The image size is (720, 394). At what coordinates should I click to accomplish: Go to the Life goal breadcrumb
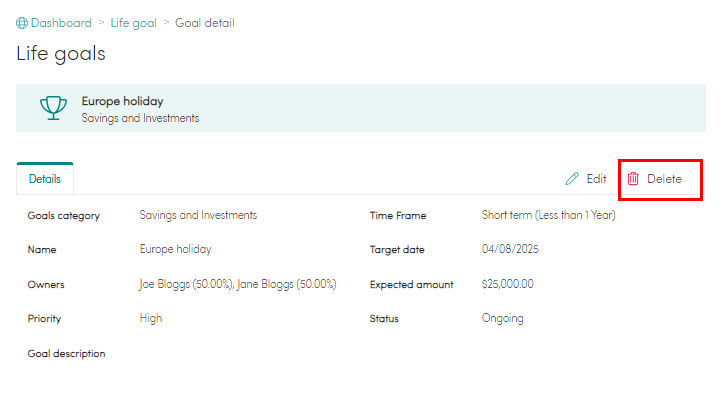133,23
